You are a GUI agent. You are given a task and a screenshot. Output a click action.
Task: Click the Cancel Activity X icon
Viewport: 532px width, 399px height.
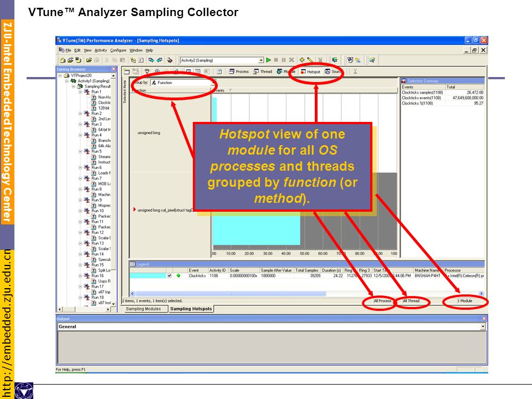pyautogui.click(x=291, y=60)
